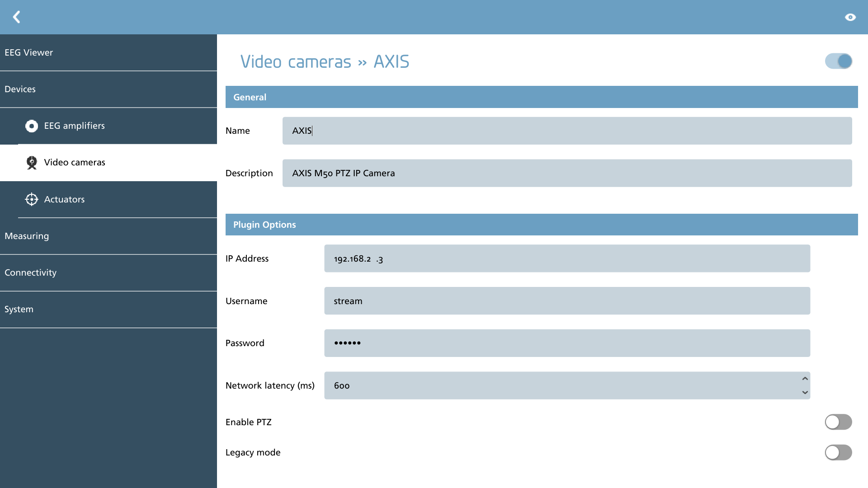Viewport: 868px width, 488px height.
Task: Click the Password label
Action: point(245,343)
